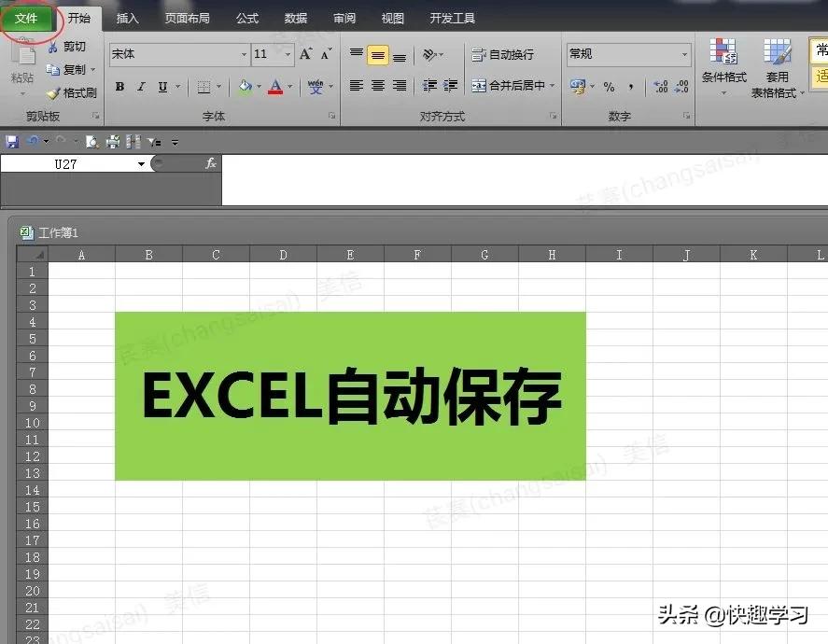The height and width of the screenshot is (644, 828).
Task: Open the 插入 ribbon tab
Action: pyautogui.click(x=127, y=19)
